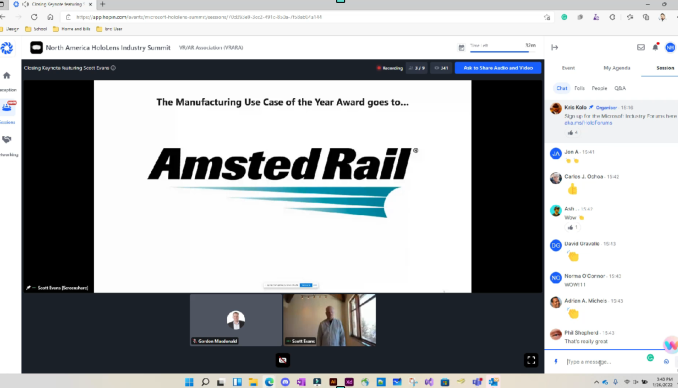Click the on-stage participants count 3/9
The image size is (678, 388).
[417, 68]
